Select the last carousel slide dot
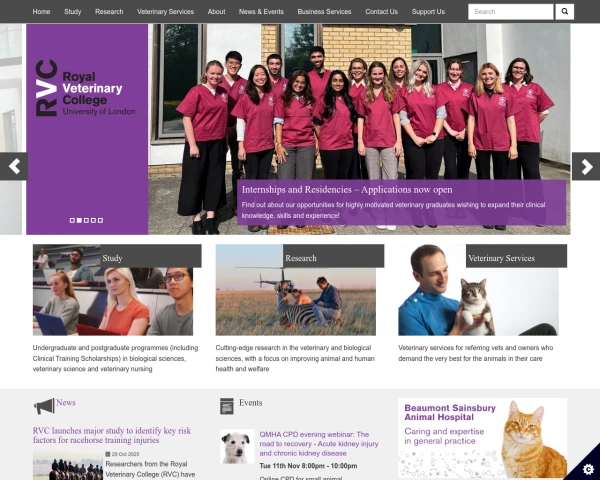 click(x=100, y=220)
